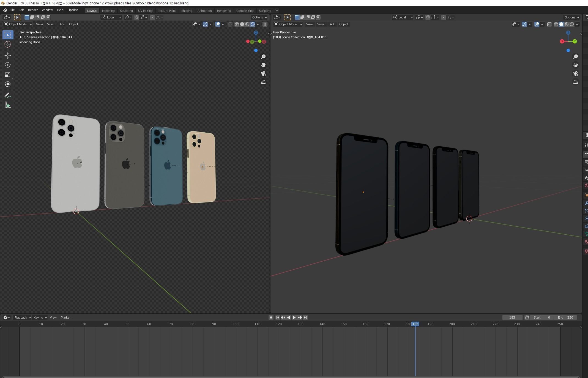This screenshot has width=588, height=378.
Task: Choose the Move tool
Action: click(x=8, y=55)
